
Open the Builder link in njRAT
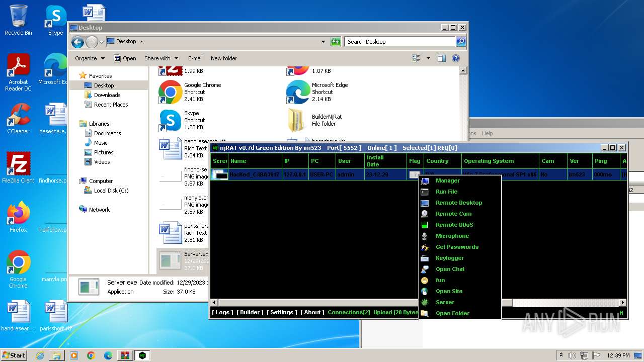[x=250, y=312]
